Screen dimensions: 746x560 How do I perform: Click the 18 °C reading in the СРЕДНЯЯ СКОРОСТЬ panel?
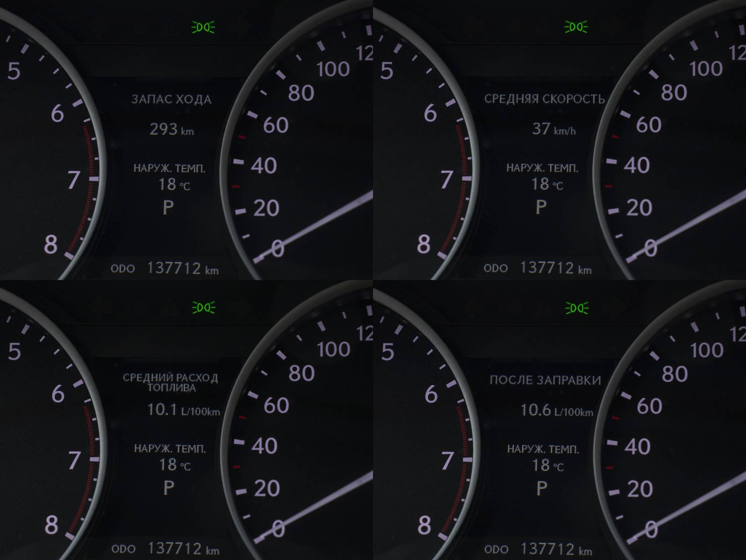[x=547, y=184]
